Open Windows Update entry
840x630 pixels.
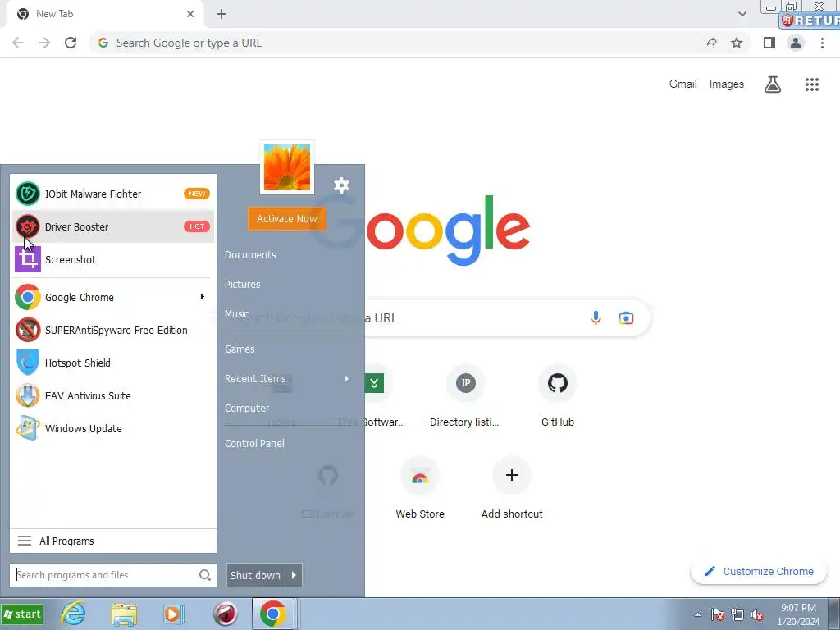112,428
